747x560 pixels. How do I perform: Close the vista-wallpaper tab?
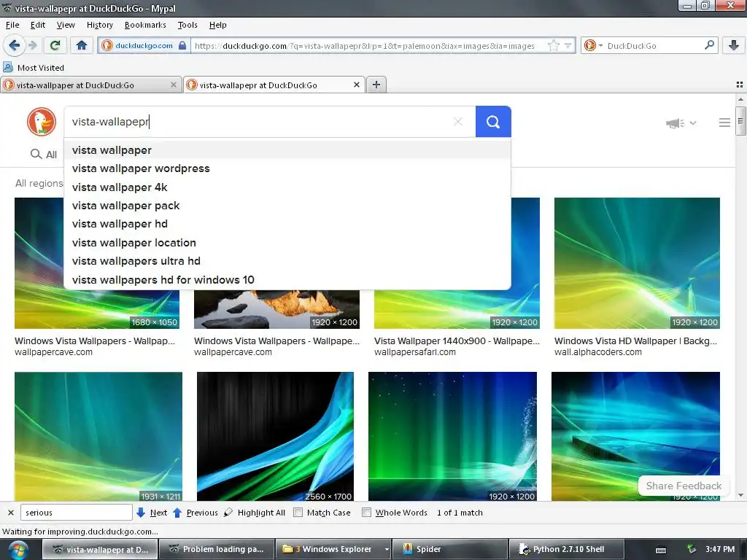click(174, 85)
